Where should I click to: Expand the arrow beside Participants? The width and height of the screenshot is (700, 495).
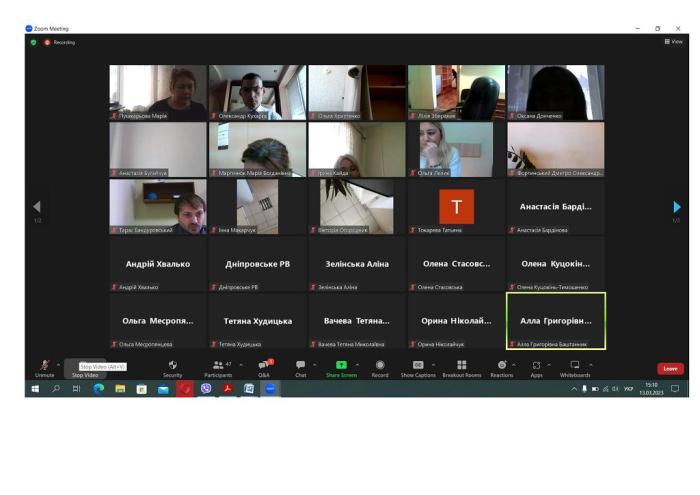click(x=240, y=364)
